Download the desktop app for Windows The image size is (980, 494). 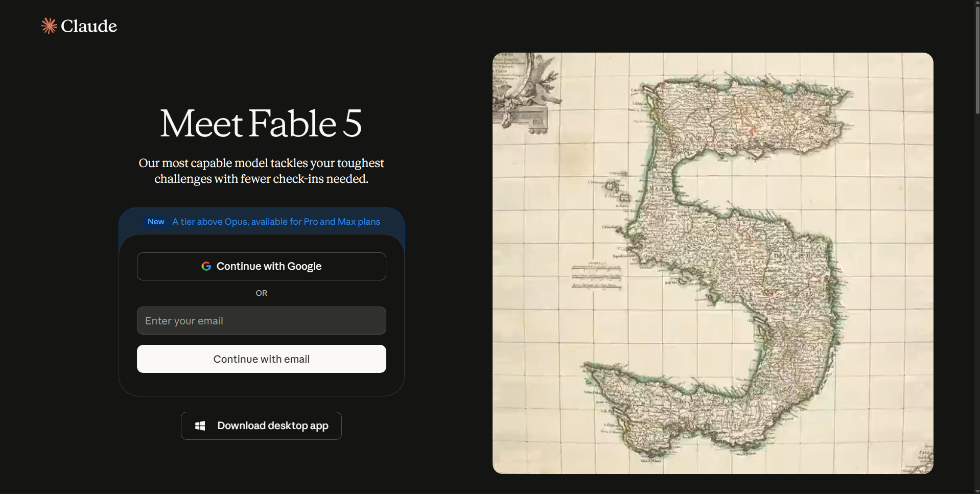point(261,426)
